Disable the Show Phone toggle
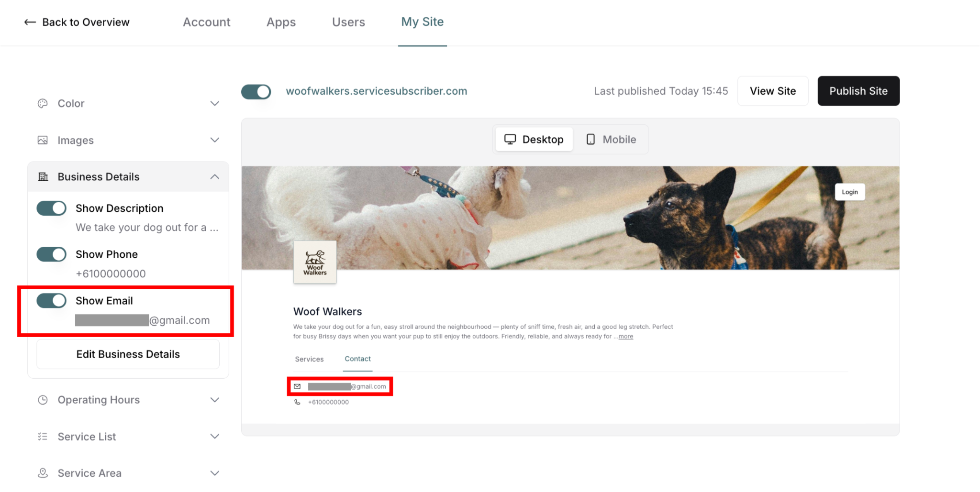 [52, 254]
